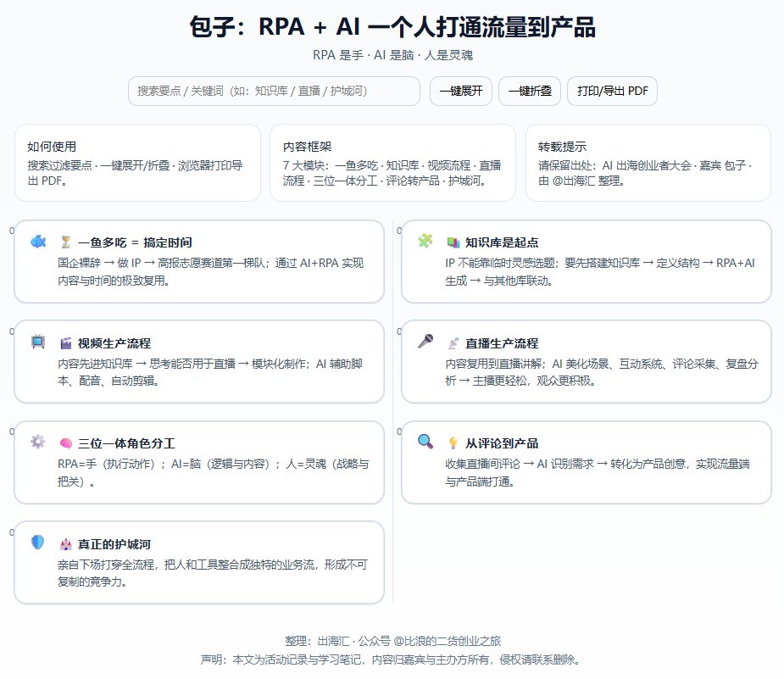Click the 一键展开 button
Screen dimensions: 784x679
(x=462, y=91)
